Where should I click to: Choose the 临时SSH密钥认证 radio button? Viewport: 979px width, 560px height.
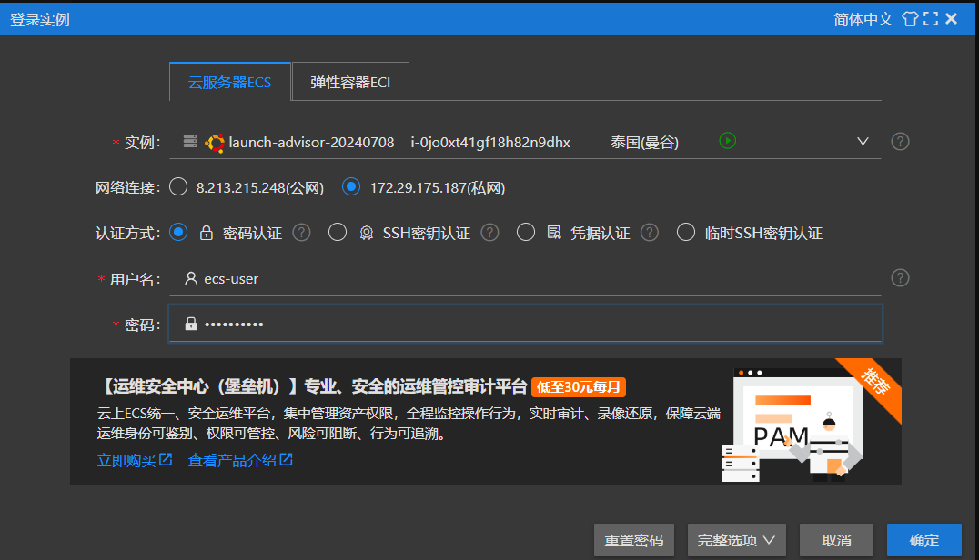[685, 233]
